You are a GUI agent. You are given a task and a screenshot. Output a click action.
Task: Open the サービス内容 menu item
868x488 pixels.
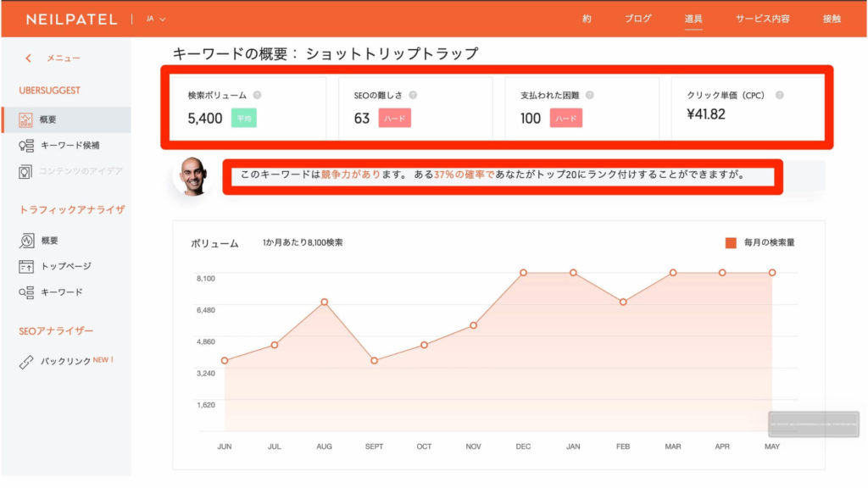point(762,19)
